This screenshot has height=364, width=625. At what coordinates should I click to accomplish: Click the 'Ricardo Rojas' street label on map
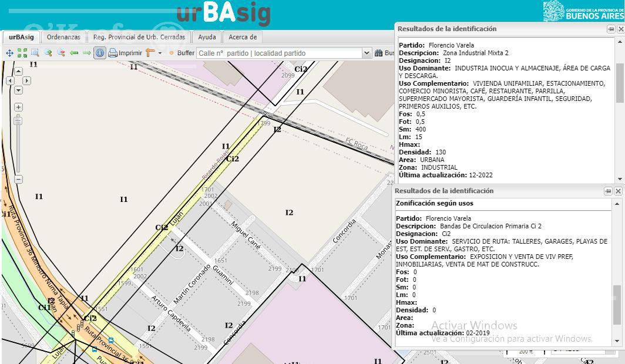215,164
